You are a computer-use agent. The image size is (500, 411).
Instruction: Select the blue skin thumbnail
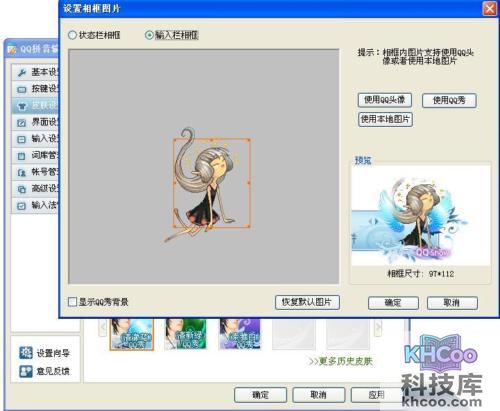(x=132, y=334)
